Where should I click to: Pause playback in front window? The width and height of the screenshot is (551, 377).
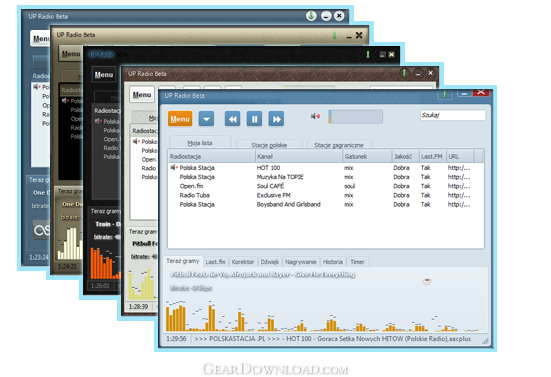[254, 119]
